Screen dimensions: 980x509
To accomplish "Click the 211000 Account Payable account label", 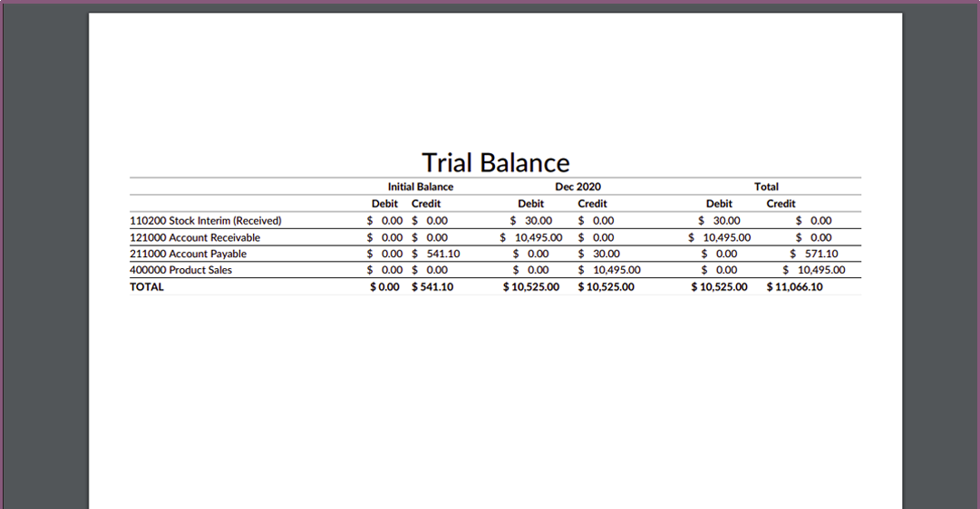I will [x=189, y=254].
